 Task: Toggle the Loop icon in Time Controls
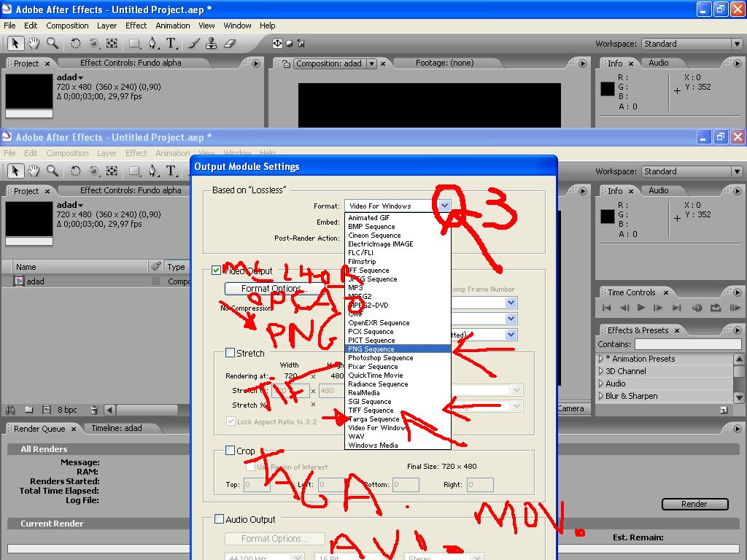[716, 308]
